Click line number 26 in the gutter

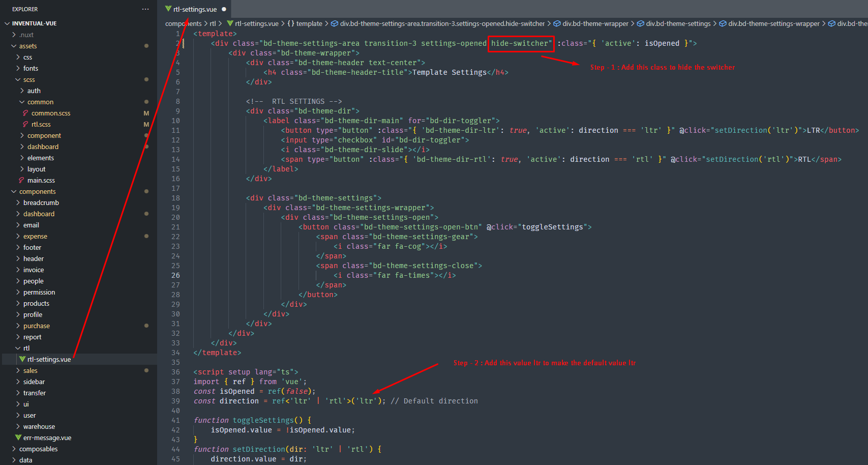(x=175, y=275)
